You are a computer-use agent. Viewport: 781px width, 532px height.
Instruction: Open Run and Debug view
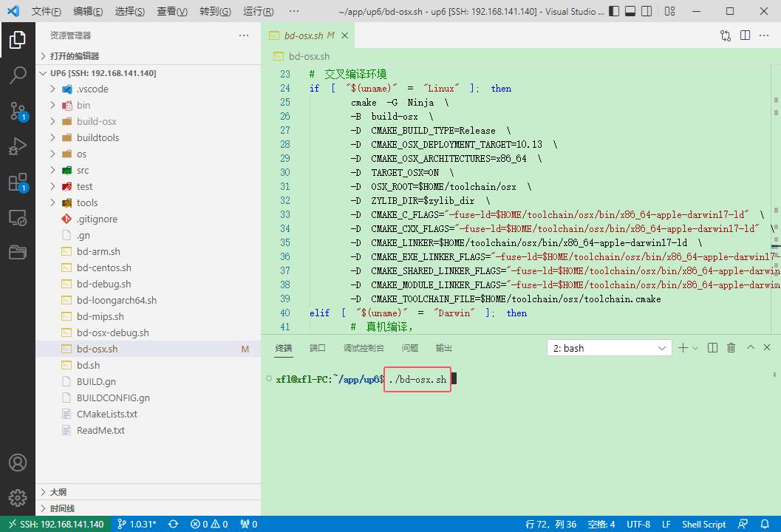coord(18,146)
